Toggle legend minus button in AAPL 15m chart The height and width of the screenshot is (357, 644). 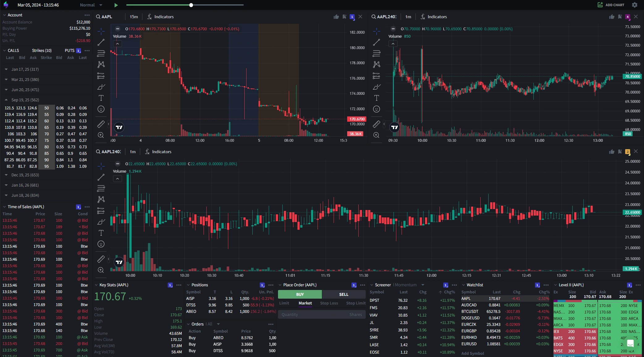117,29
